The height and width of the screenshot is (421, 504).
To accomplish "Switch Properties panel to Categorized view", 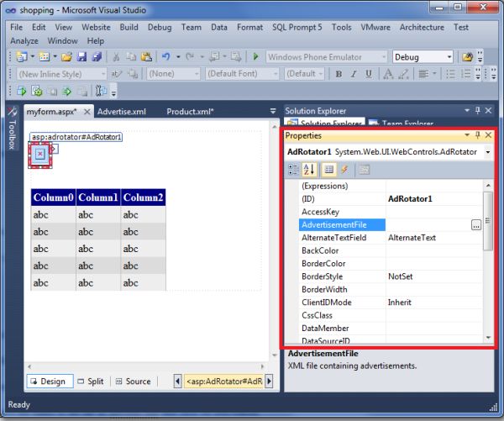I will click(292, 169).
